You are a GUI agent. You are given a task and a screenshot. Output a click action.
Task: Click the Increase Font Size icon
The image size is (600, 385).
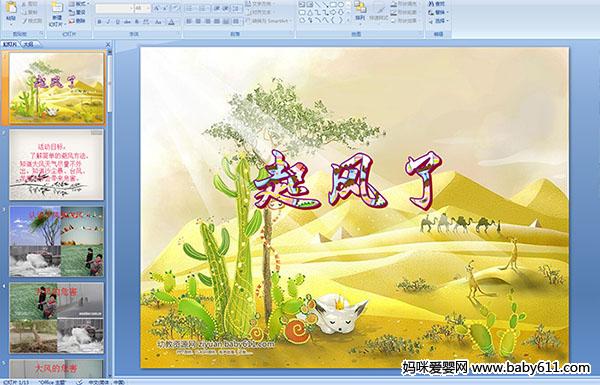[156, 8]
